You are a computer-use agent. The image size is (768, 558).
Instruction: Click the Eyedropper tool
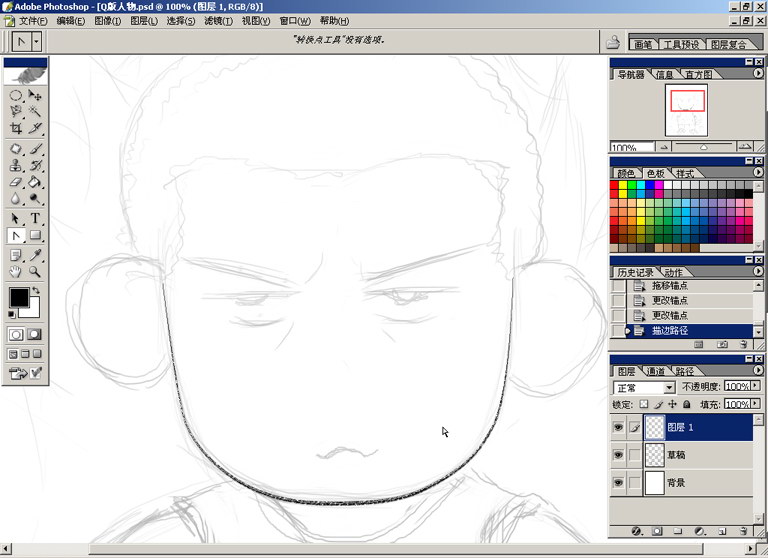[35, 254]
